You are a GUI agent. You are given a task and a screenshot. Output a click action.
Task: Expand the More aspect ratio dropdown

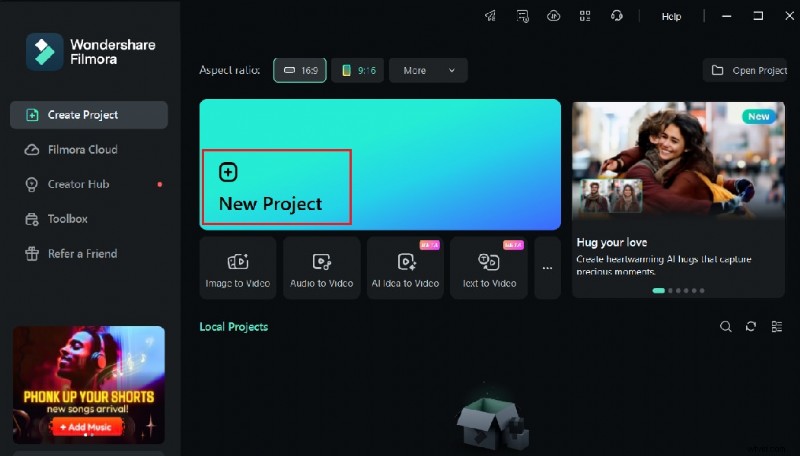pos(428,71)
